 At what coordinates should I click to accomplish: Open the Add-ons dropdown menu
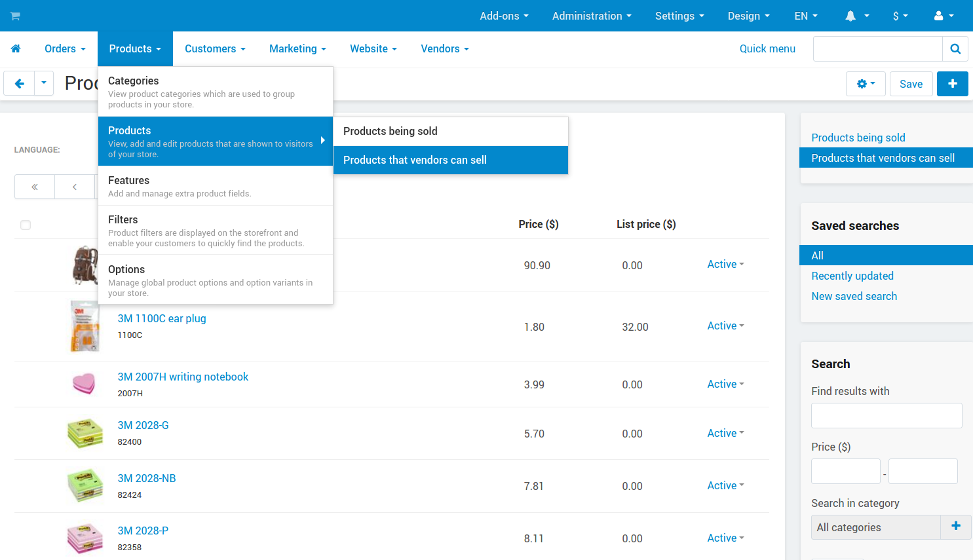pyautogui.click(x=504, y=16)
